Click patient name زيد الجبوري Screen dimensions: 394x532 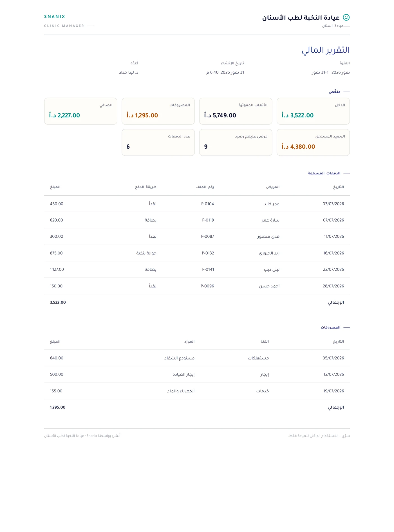pos(269,253)
